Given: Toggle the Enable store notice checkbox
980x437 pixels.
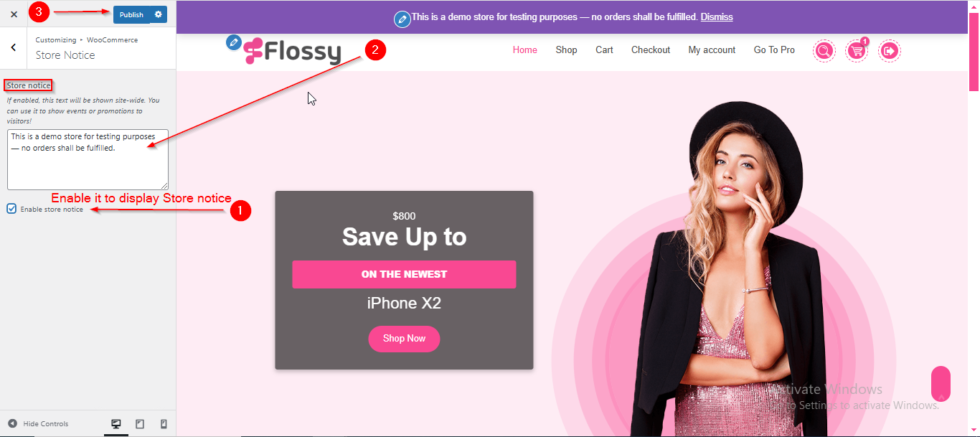Looking at the screenshot, I should coord(11,209).
